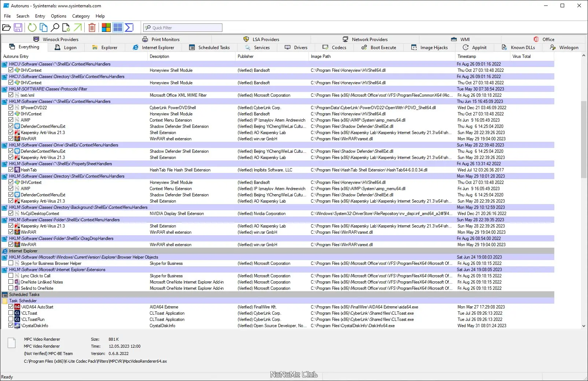Enable the Skype for Business Browser Helper checkbox
588x381 pixels.
pos(11,263)
